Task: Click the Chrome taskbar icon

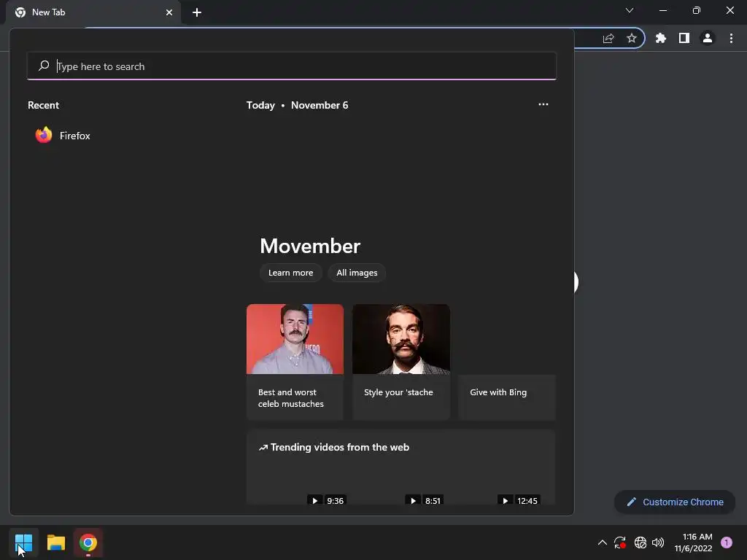Action: coord(88,542)
